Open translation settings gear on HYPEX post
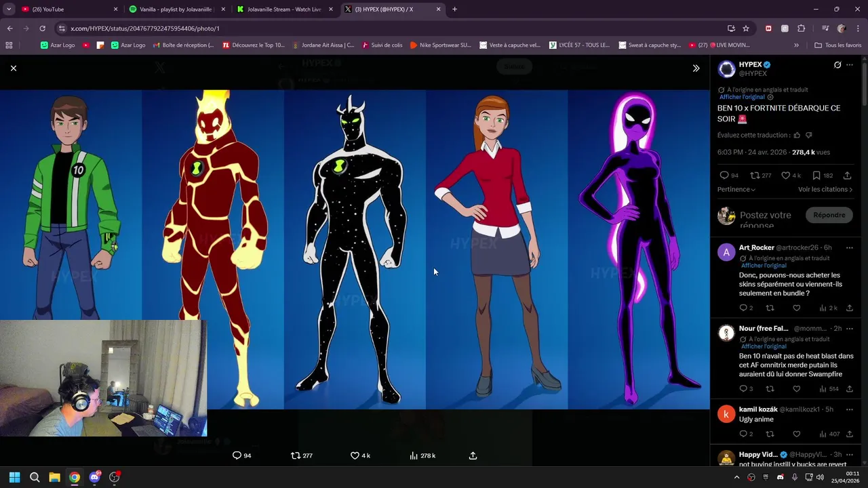868x488 pixels. [x=770, y=97]
